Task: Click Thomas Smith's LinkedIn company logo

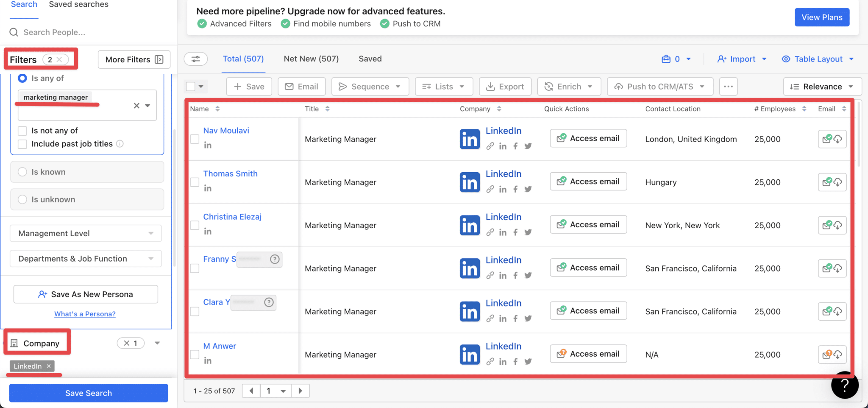Action: (x=469, y=182)
